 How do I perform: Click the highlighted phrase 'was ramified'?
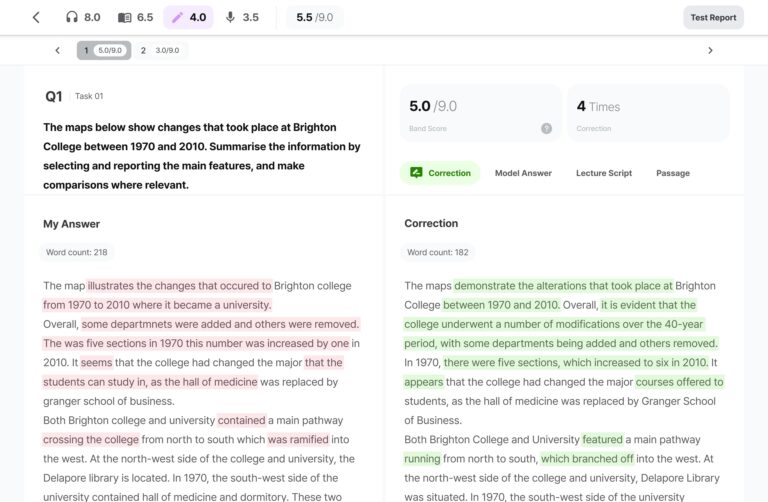pos(298,439)
